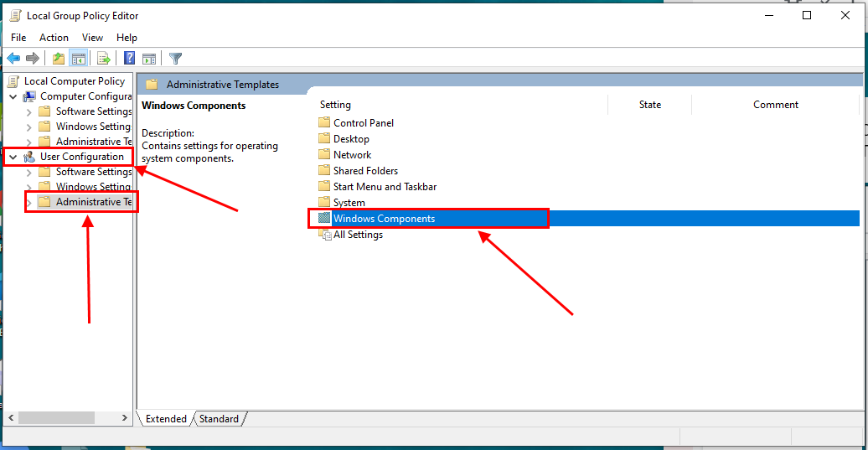Screen dimensions: 868x450
Task: Click the Windows Components selected folder icon
Action: 324,218
